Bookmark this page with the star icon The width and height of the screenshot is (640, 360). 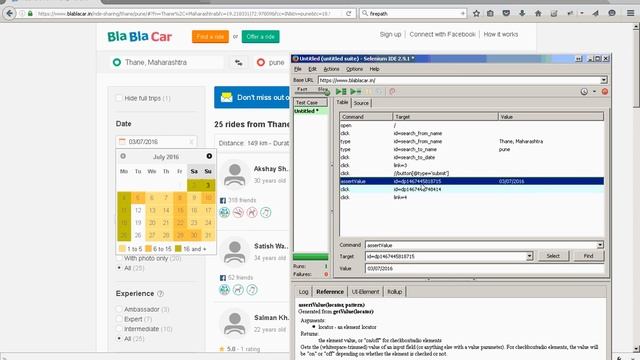pyautogui.click(x=476, y=13)
